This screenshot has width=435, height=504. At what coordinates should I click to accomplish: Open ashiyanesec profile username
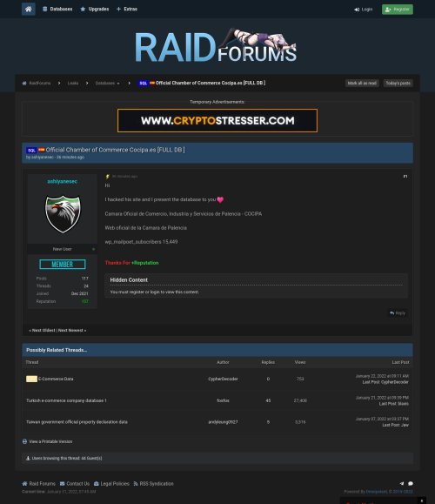(63, 181)
